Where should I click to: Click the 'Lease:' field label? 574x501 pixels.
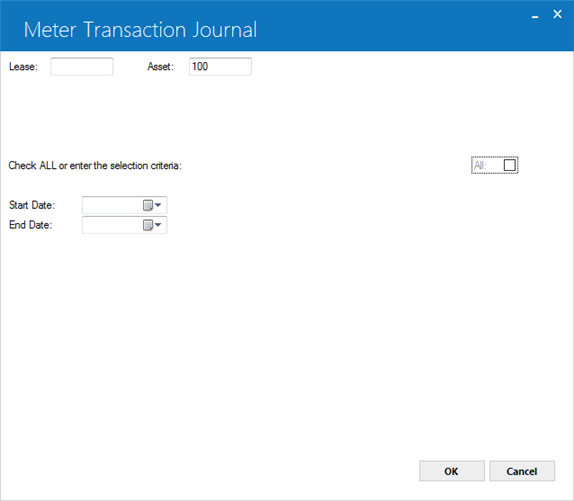(x=23, y=67)
